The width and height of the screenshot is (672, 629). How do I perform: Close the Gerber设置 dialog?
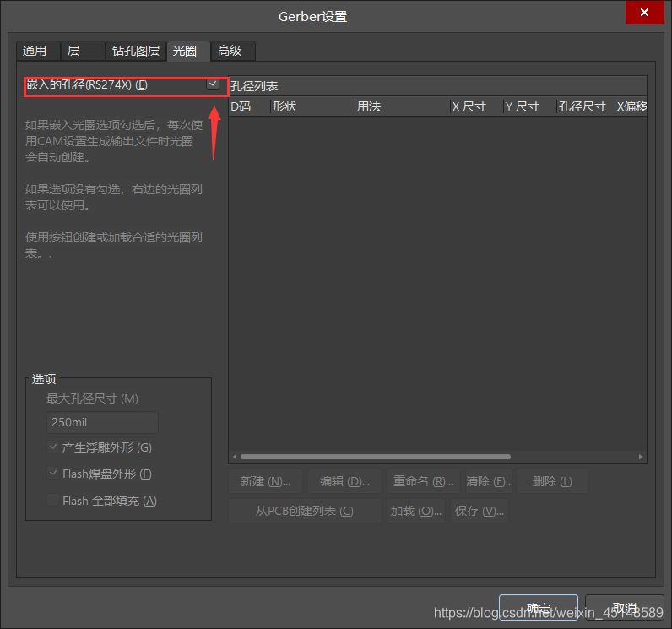point(644,13)
